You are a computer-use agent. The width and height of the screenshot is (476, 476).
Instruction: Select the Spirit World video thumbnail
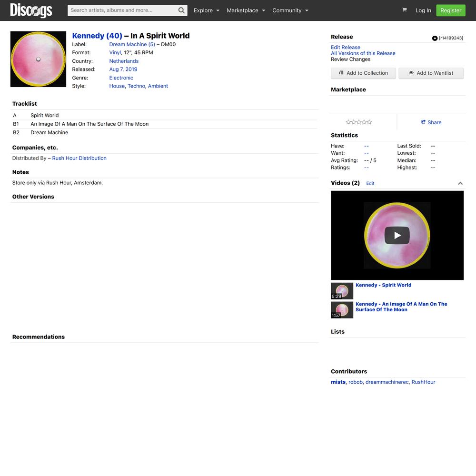coord(342,291)
